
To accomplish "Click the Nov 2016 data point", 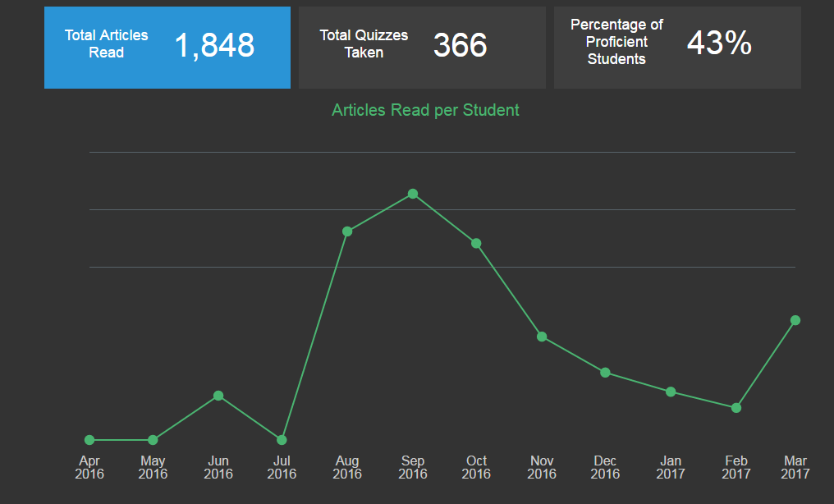I will (x=542, y=337).
